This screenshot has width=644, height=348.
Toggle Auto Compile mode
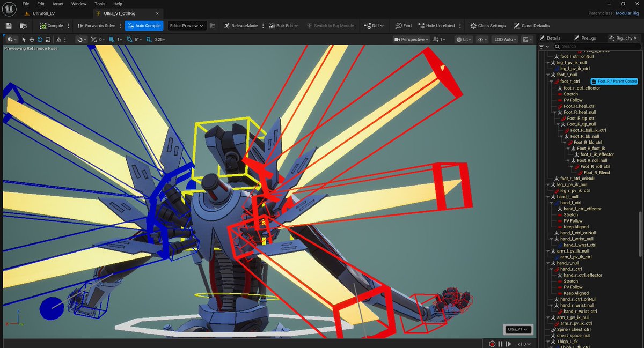pos(143,25)
